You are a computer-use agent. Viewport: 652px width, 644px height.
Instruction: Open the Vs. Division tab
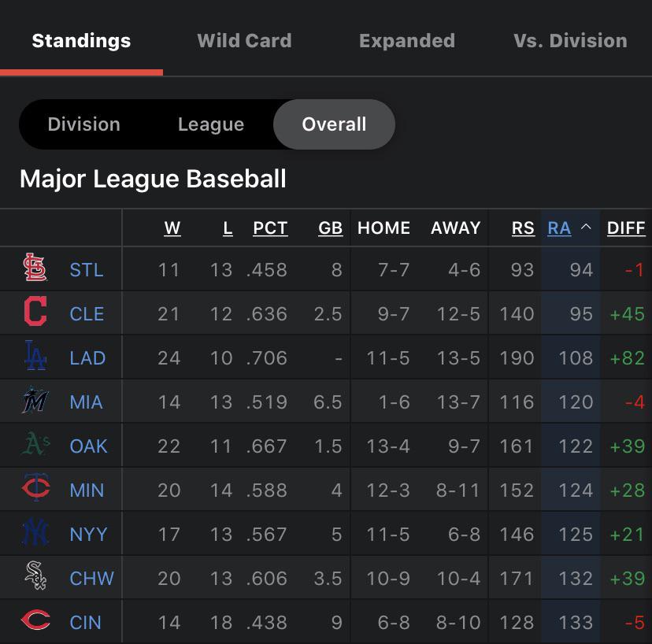coord(570,40)
